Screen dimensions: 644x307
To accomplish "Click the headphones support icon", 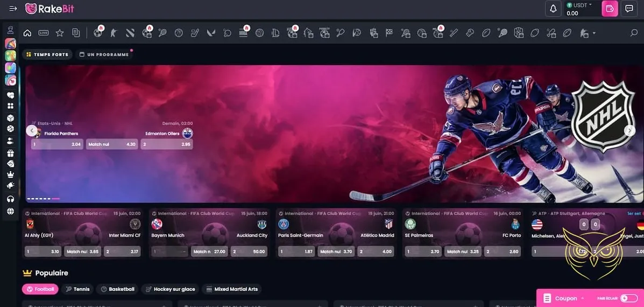I will click(x=10, y=199).
